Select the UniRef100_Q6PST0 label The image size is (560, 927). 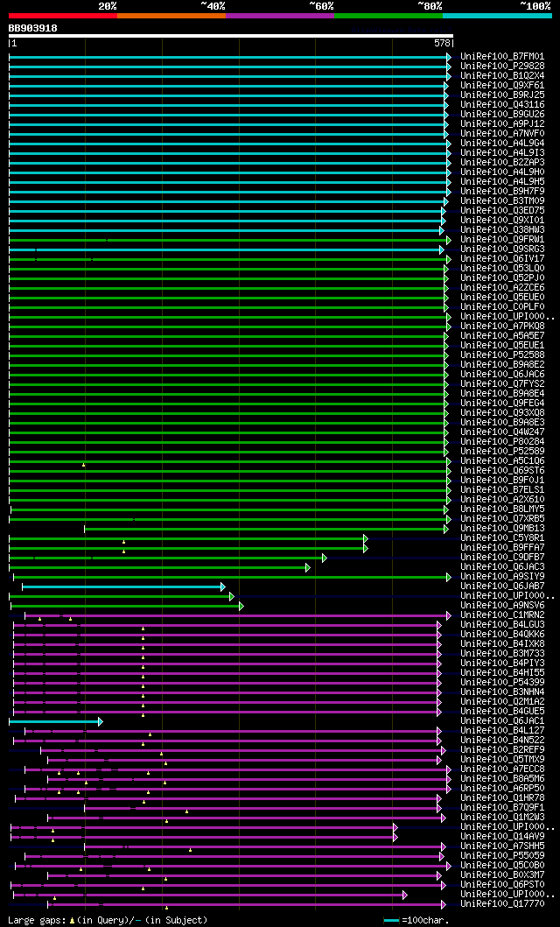[502, 885]
